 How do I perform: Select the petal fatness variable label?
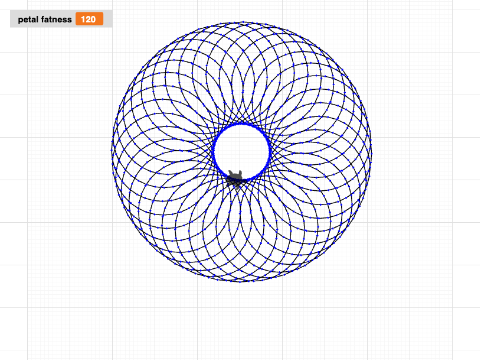click(45, 20)
